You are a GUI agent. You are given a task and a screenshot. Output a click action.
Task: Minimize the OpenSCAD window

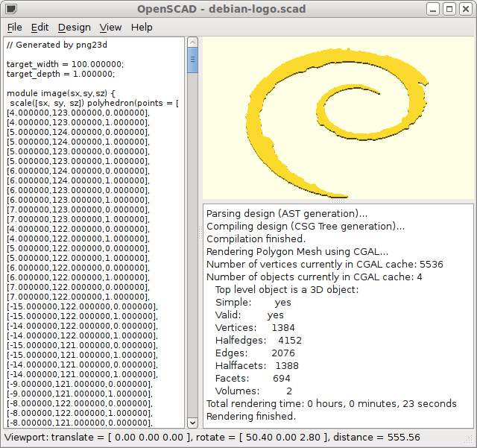point(433,9)
